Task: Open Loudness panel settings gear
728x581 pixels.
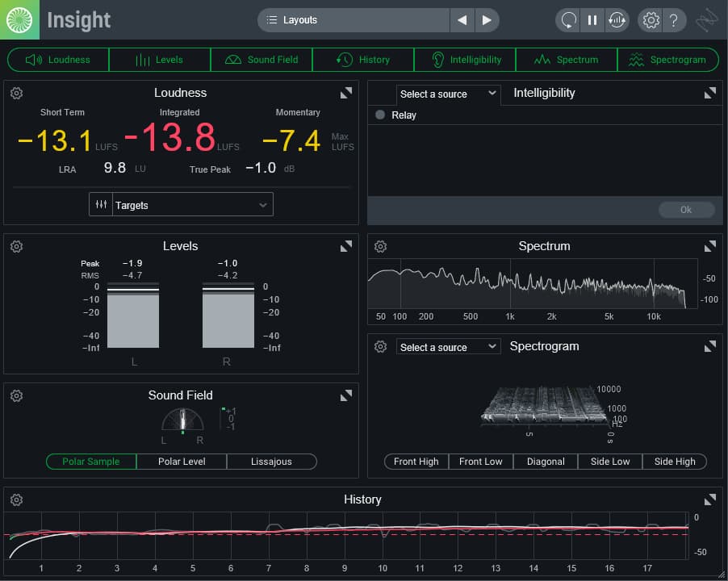Action: [16, 94]
